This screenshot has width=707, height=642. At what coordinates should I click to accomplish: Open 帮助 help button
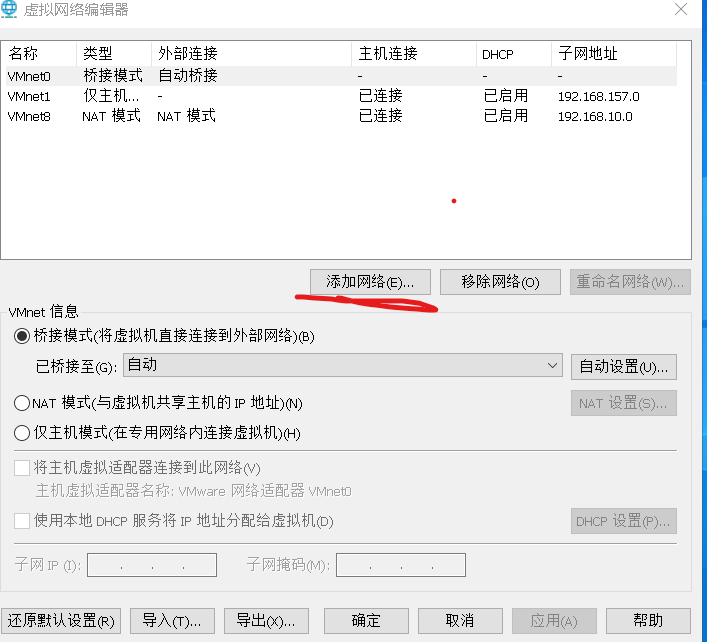648,621
